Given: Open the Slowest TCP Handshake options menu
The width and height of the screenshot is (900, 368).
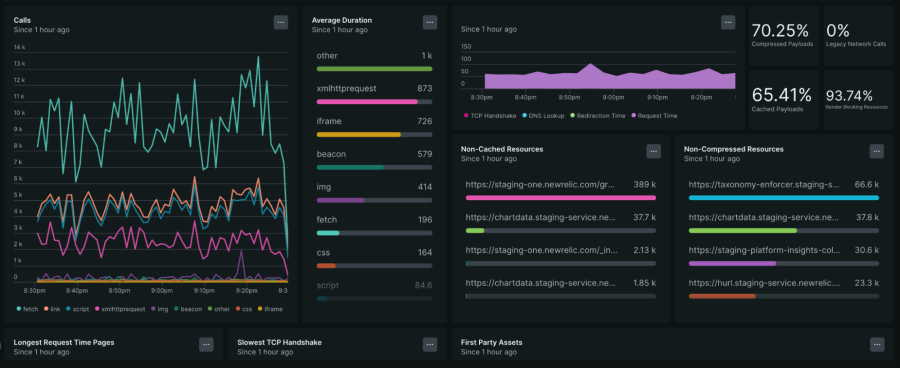Looking at the screenshot, I should point(430,344).
